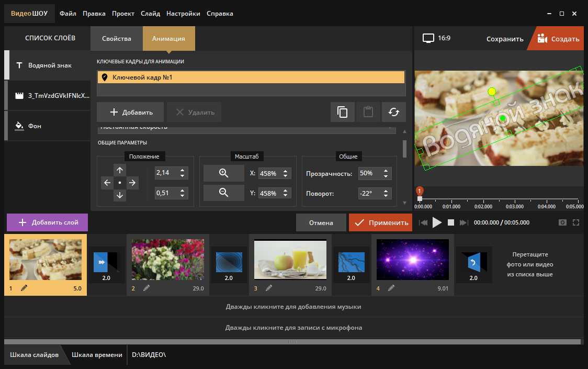Click the Добавить keyframe button
The height and width of the screenshot is (369, 588).
click(x=130, y=112)
